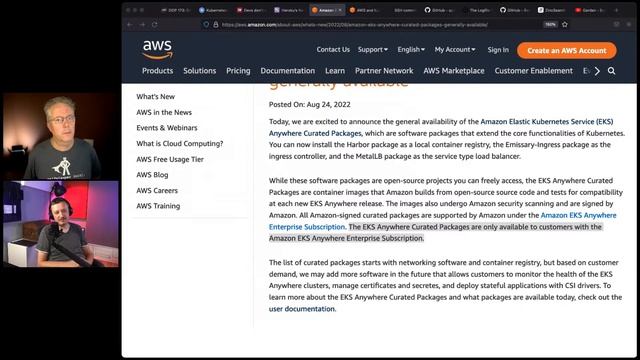Click the address bar URL

coord(355,24)
